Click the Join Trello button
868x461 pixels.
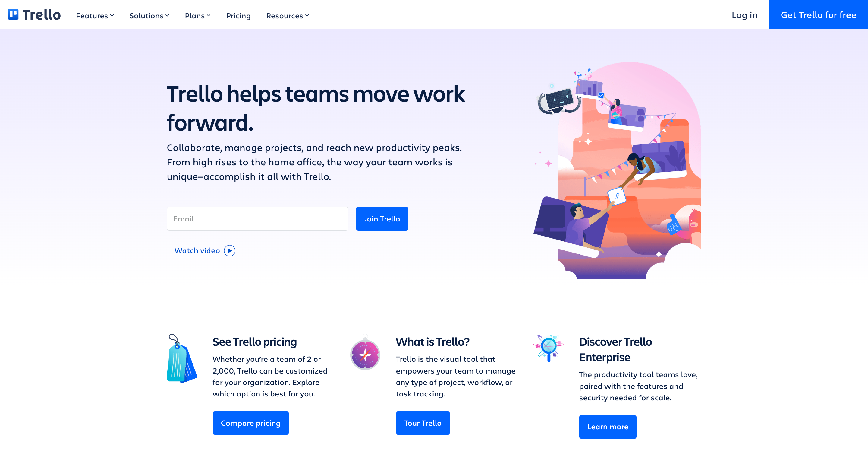pos(382,218)
